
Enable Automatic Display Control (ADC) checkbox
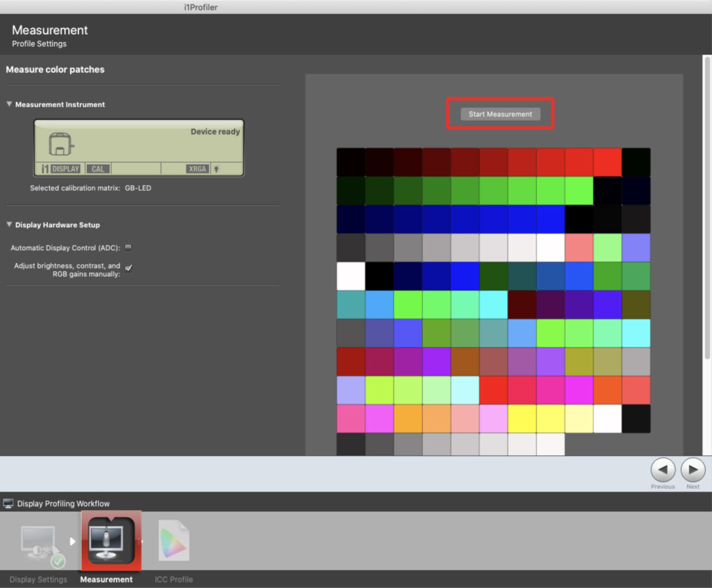tap(129, 248)
